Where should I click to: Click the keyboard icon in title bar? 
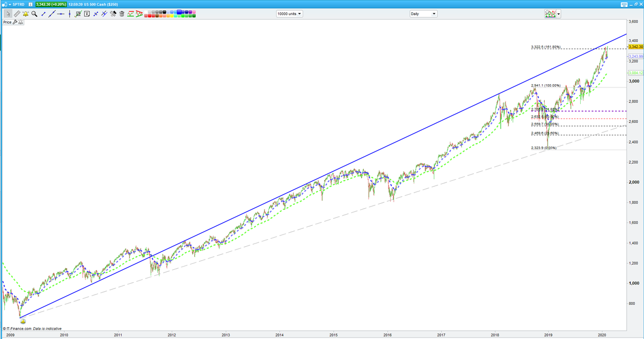click(x=624, y=4)
